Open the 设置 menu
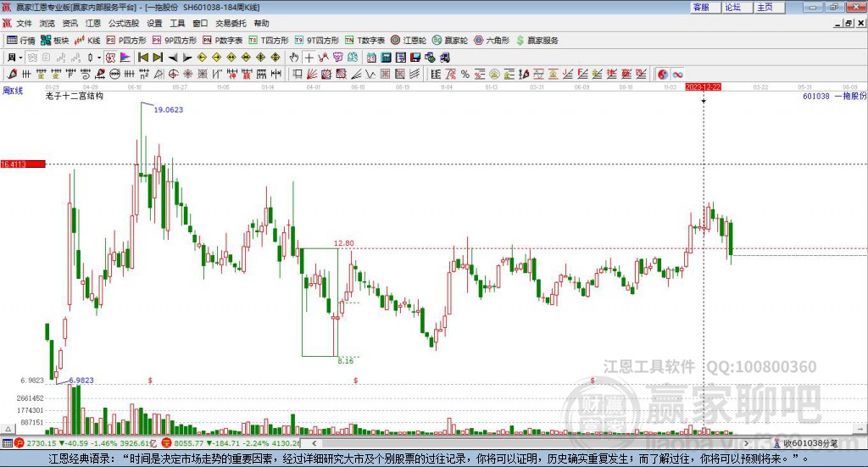The height and width of the screenshot is (467, 868). click(154, 23)
